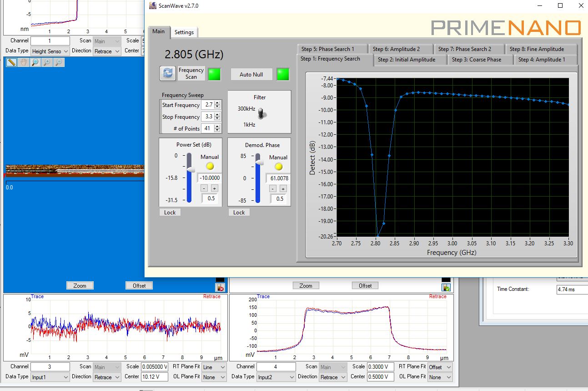
Task: Click the Channel 4 Center field 0.5000 V
Action: [x=380, y=376]
